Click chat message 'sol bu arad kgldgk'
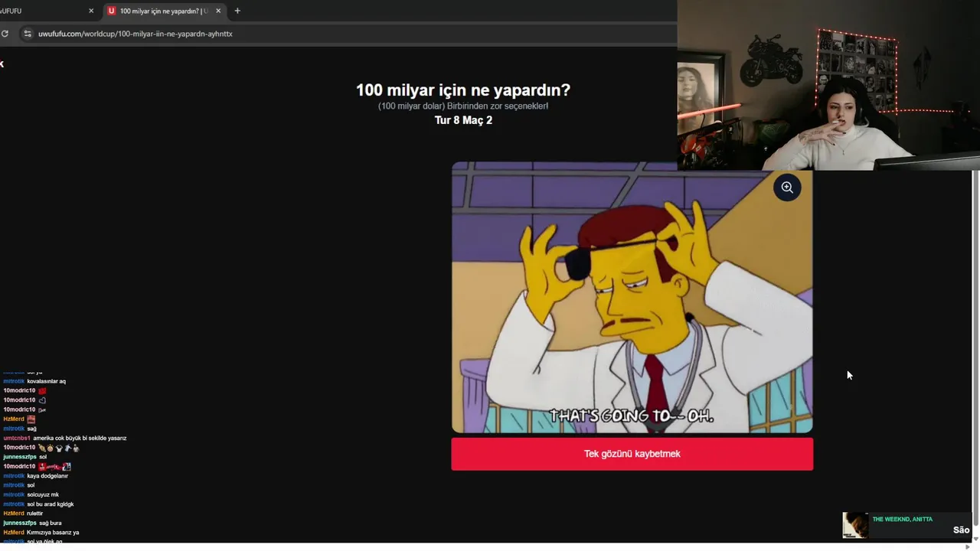980x551 pixels. point(51,504)
